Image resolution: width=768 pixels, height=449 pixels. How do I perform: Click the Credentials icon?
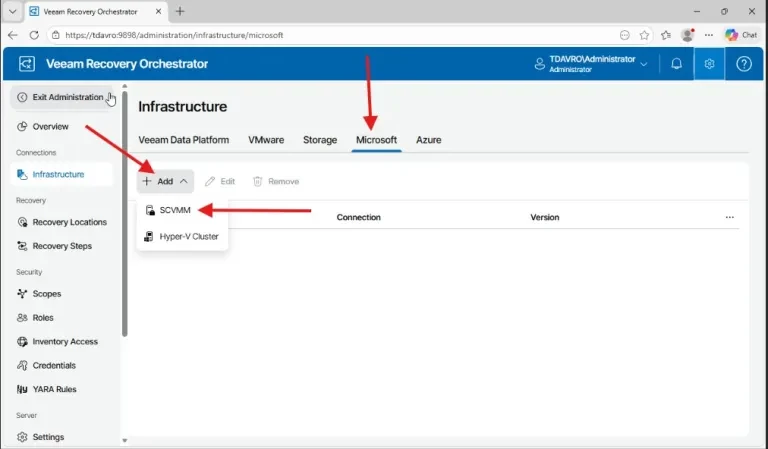pyautogui.click(x=22, y=365)
